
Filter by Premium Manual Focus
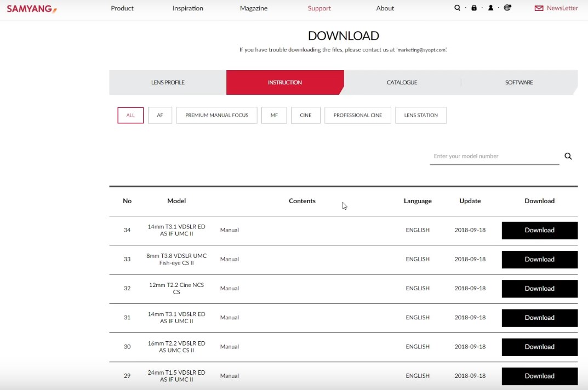click(216, 115)
